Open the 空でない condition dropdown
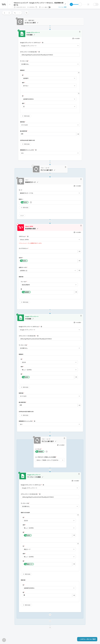 coord(49,86)
